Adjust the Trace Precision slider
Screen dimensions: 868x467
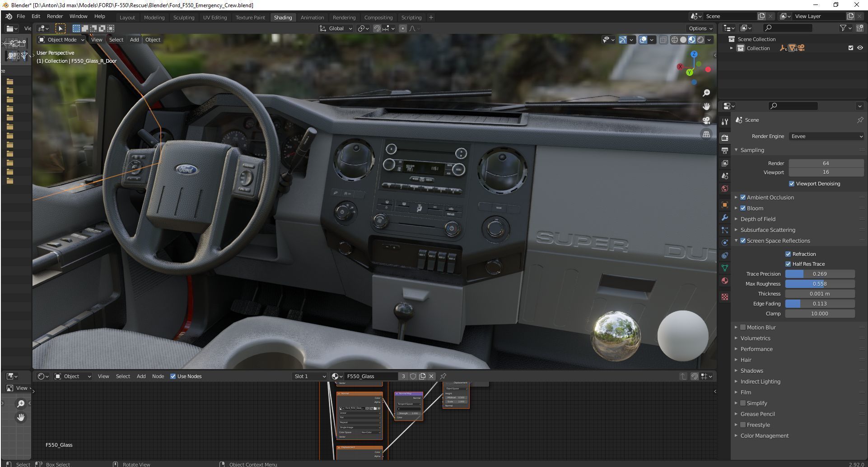pos(820,274)
